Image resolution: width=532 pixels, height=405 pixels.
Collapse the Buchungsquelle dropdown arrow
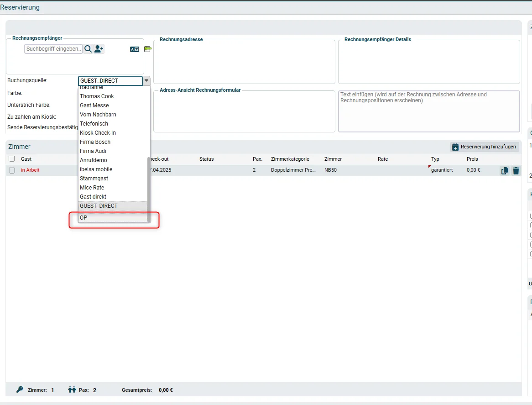[146, 80]
